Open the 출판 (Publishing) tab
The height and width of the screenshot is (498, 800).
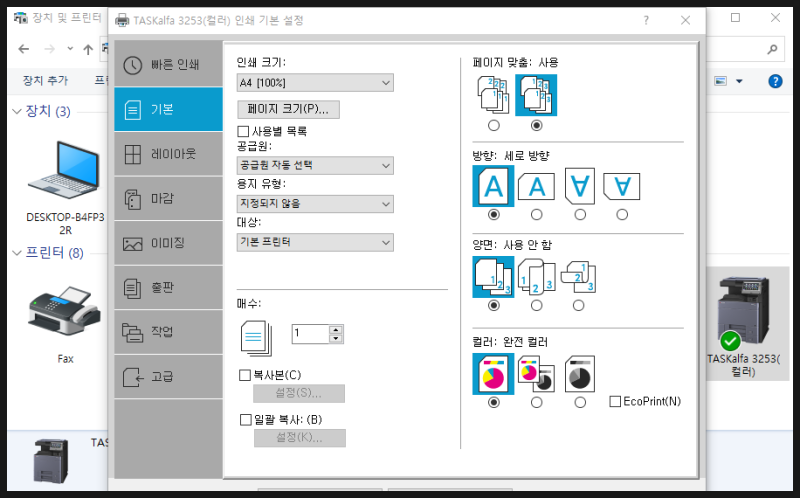168,287
